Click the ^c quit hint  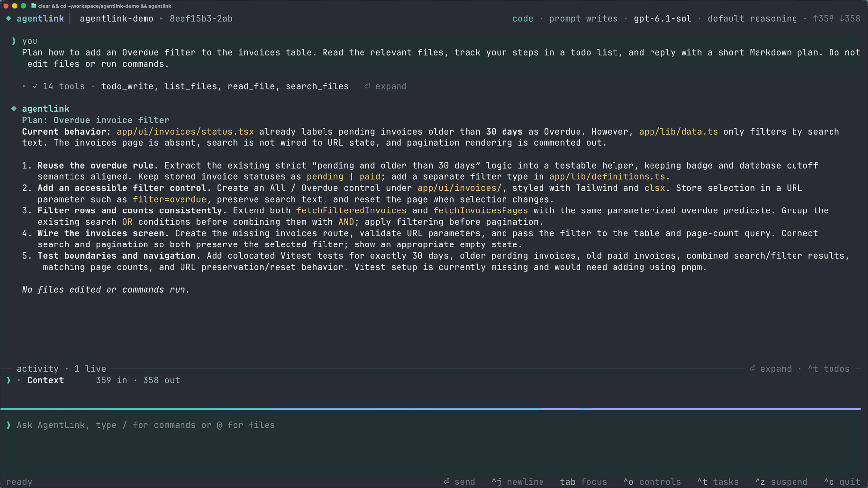[x=842, y=482]
